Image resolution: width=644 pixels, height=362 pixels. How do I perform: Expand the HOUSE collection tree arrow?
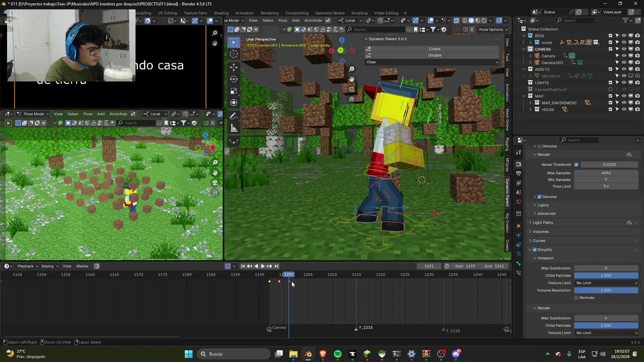530,110
